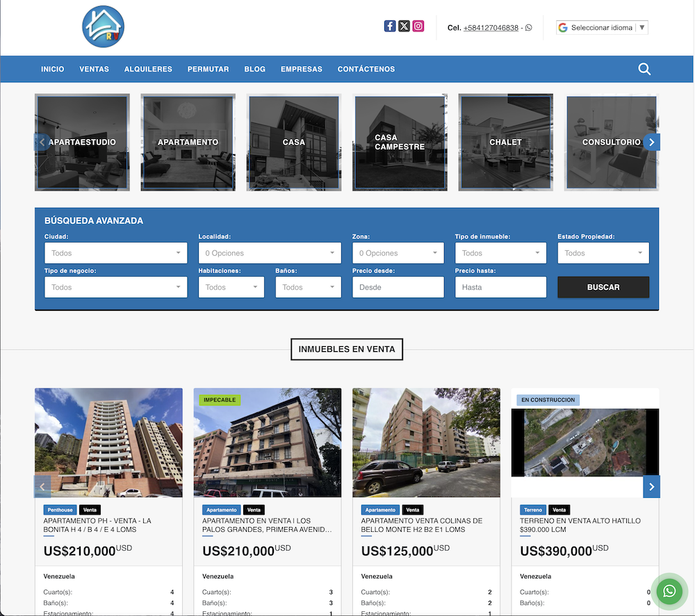Image resolution: width=695 pixels, height=616 pixels.
Task: Switch to the ALQUILERES menu item
Action: coord(148,69)
